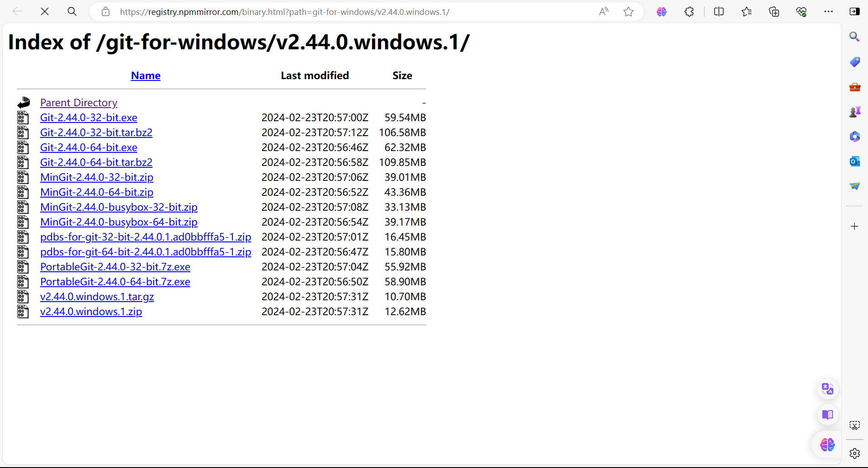Image resolution: width=868 pixels, height=468 pixels.
Task: Open sidebar Search tool
Action: tap(854, 37)
